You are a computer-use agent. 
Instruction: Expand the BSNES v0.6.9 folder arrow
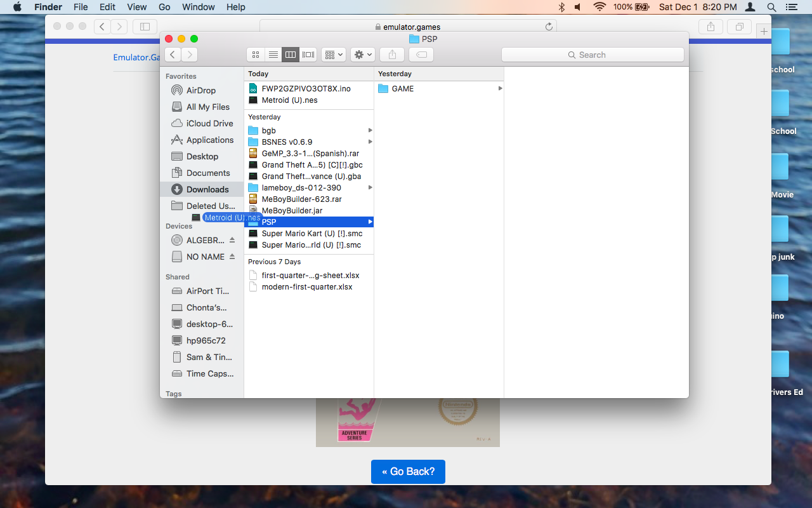[x=370, y=142]
